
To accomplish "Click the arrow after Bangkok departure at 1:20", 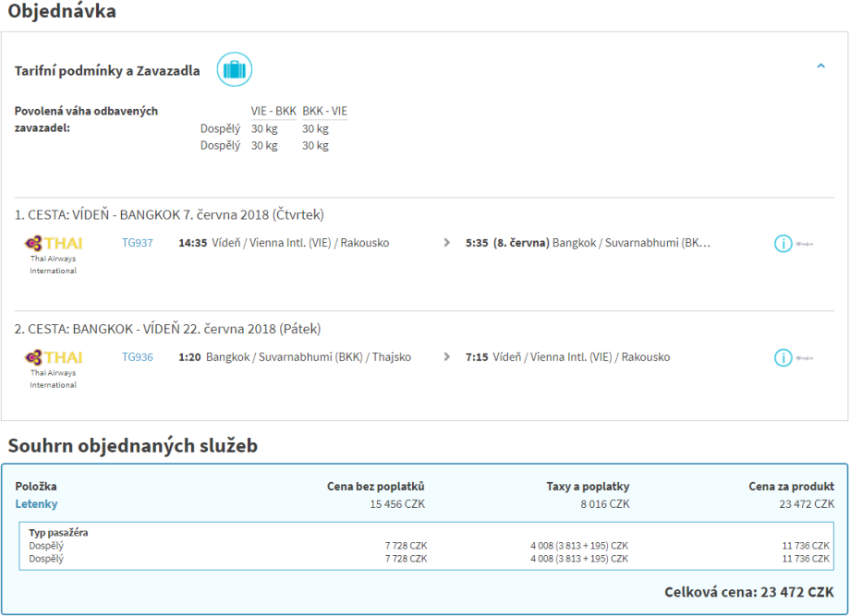I will [x=447, y=357].
